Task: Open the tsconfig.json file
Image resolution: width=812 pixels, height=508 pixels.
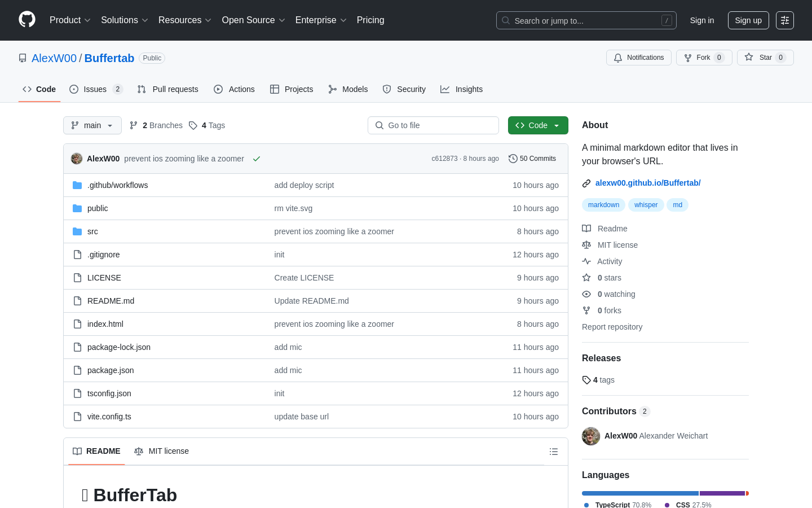Action: click(109, 393)
